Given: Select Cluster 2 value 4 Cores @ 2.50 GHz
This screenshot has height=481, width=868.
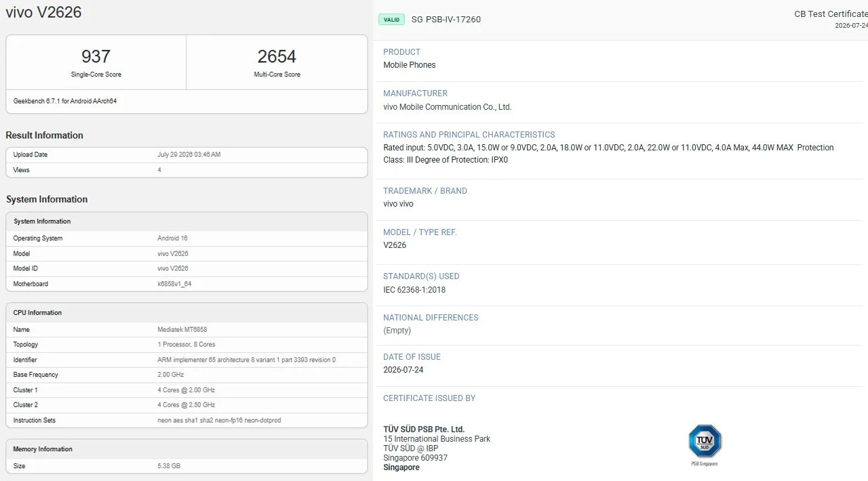Looking at the screenshot, I should click(x=186, y=405).
